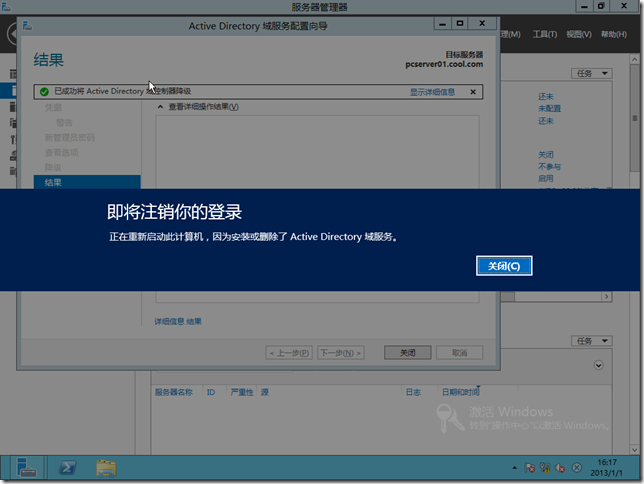Click the muted speaker tray icon
Image resolution: width=644 pixels, height=484 pixels.
tap(560, 468)
